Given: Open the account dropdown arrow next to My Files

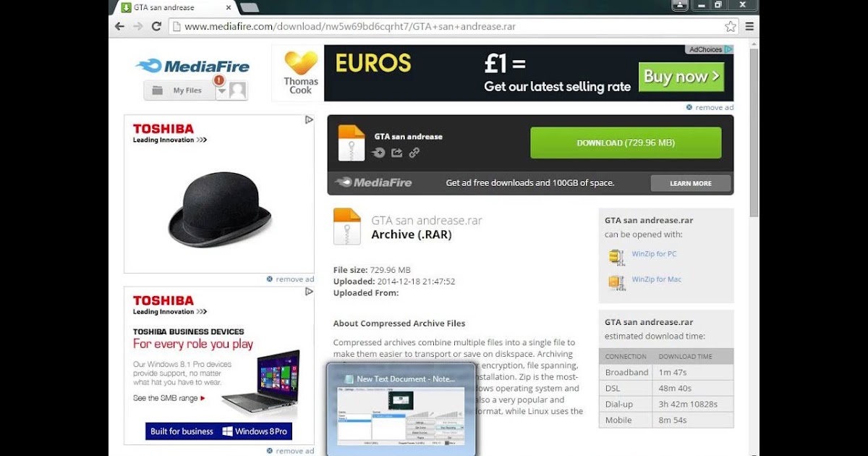Looking at the screenshot, I should pyautogui.click(x=221, y=91).
